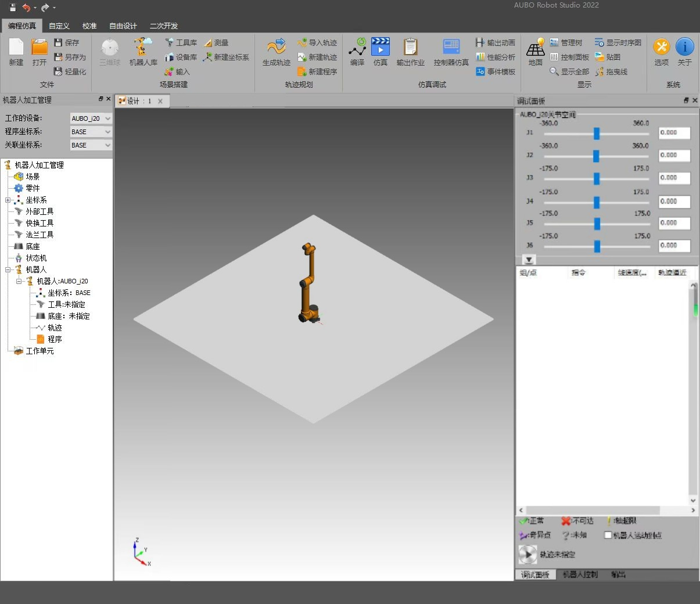The image size is (700, 604).
Task: Expand the 坐标系 tree node
Action: pyautogui.click(x=8, y=200)
